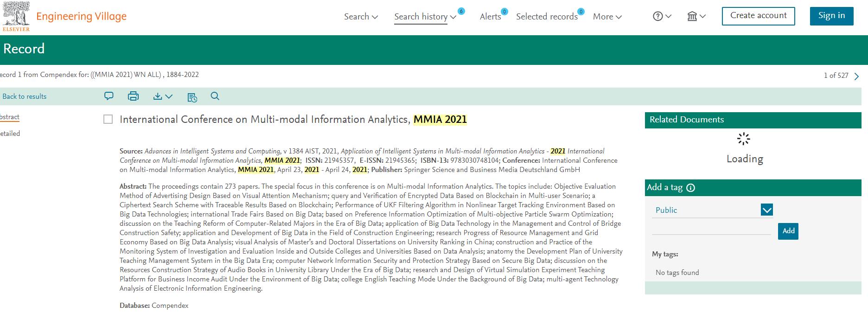Open Selected records
868x325 pixels.
pyautogui.click(x=547, y=17)
